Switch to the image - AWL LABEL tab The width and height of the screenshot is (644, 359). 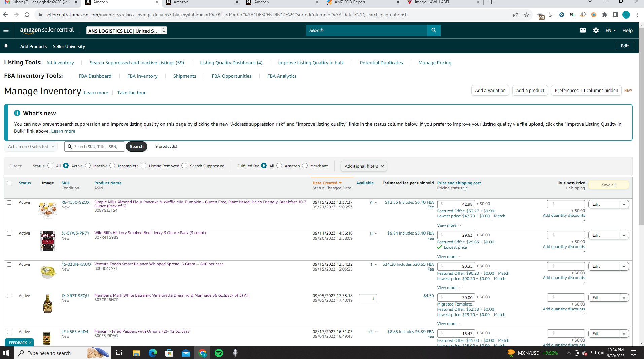point(443,3)
